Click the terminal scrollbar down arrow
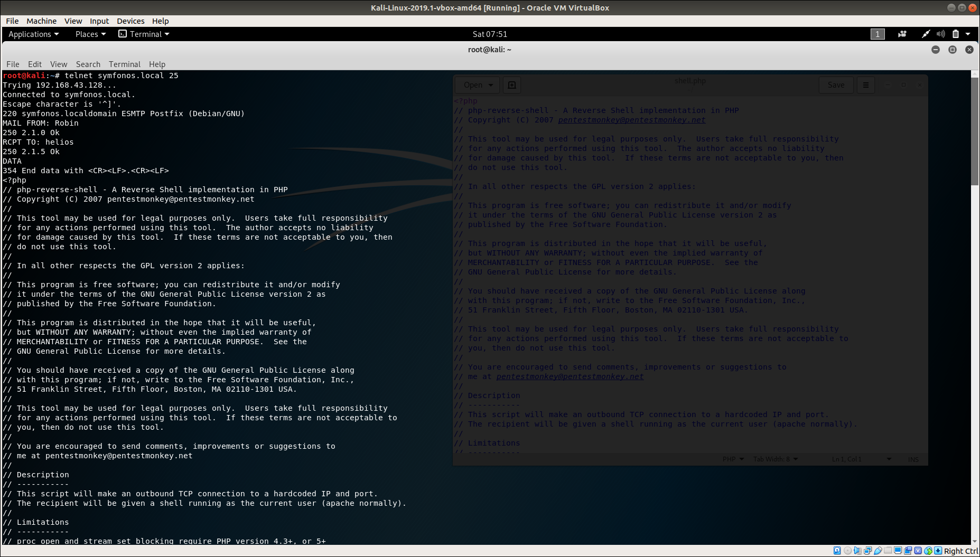 975,541
